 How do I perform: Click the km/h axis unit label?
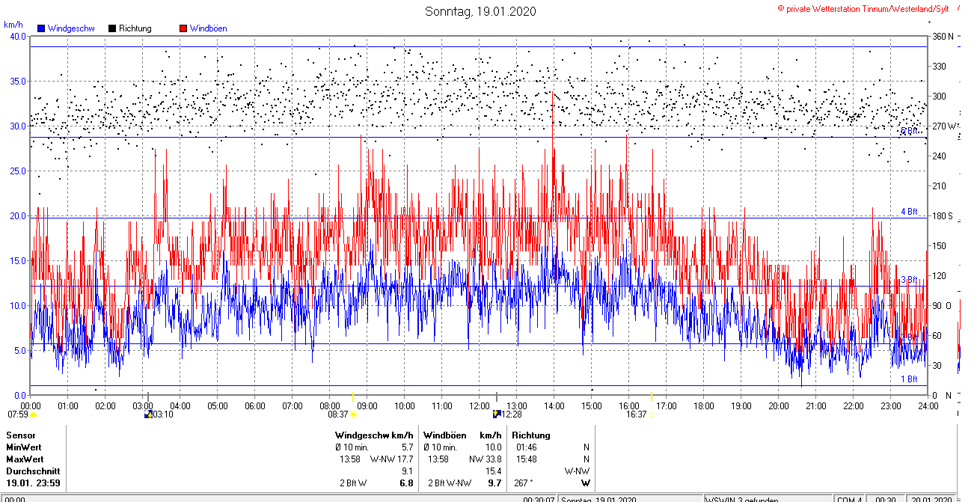pos(13,24)
